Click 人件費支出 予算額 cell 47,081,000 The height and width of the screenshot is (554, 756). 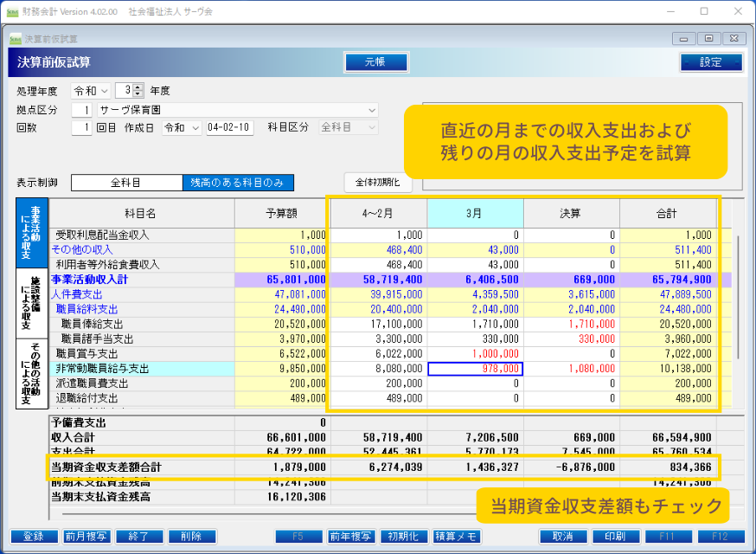(x=283, y=295)
